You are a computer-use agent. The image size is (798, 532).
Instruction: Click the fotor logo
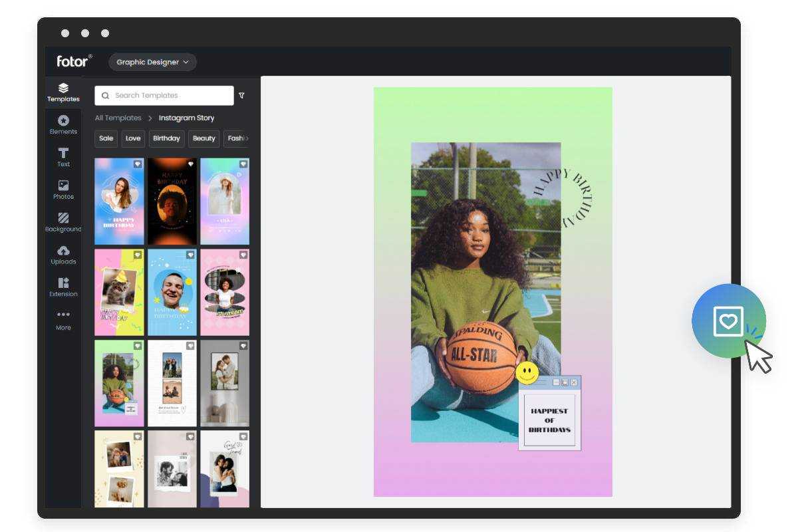74,61
